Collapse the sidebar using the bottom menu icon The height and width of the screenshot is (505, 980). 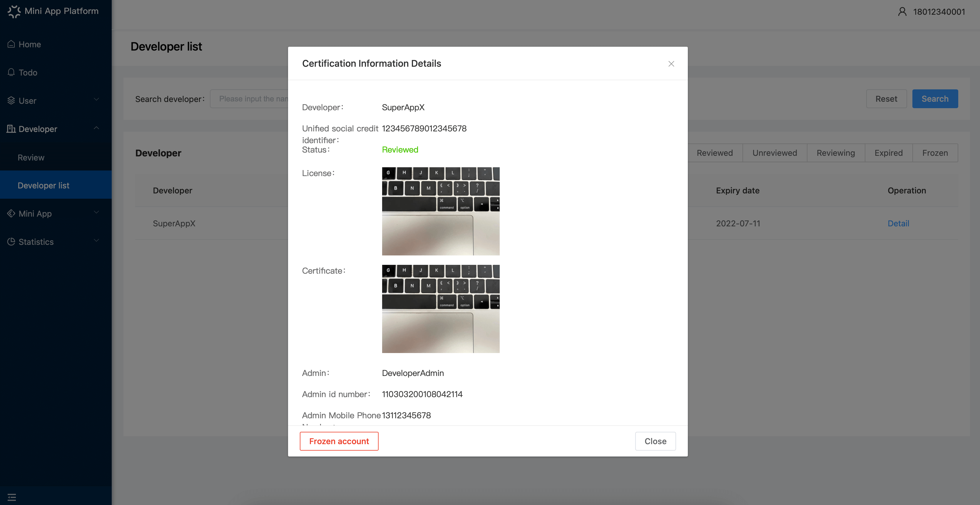click(x=12, y=497)
